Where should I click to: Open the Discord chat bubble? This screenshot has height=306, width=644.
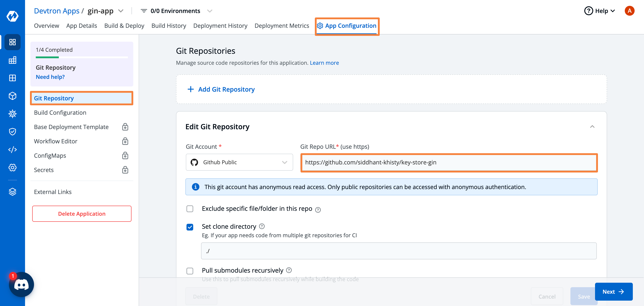point(21,284)
